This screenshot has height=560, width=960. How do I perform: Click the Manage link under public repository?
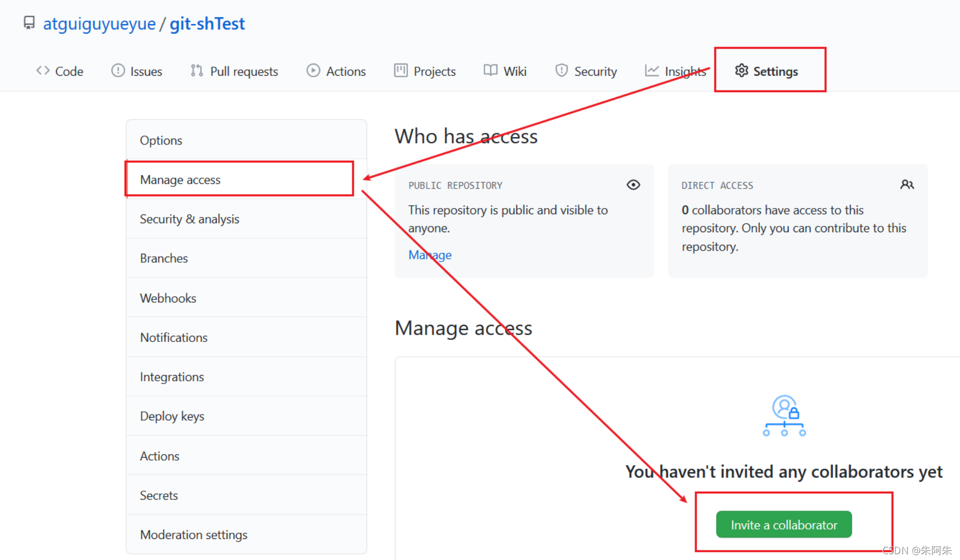430,255
